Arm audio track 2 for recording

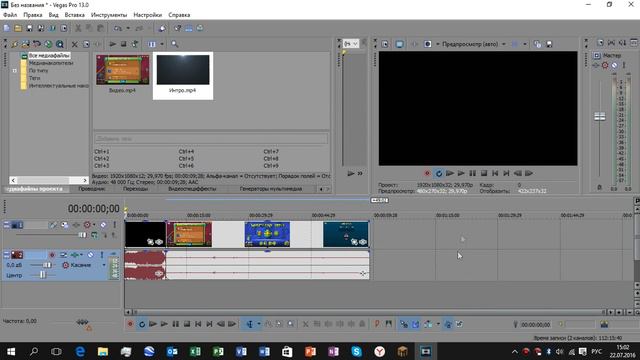[52, 255]
